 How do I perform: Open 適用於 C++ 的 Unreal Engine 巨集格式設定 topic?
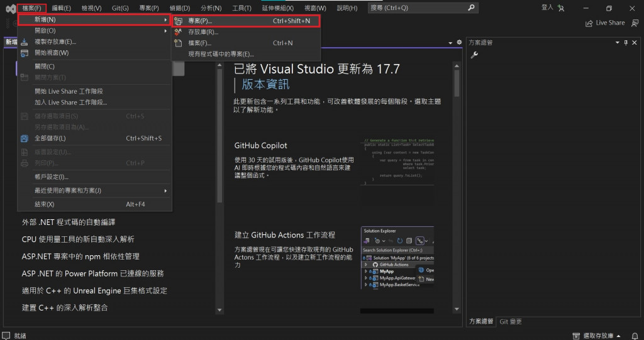tap(94, 291)
